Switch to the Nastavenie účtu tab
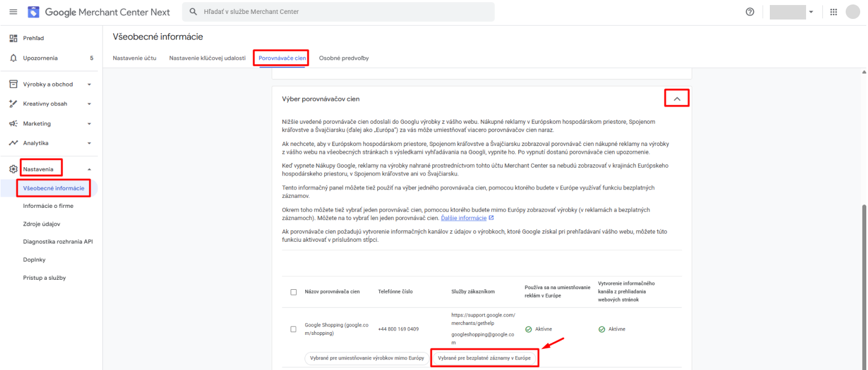 pos(134,58)
